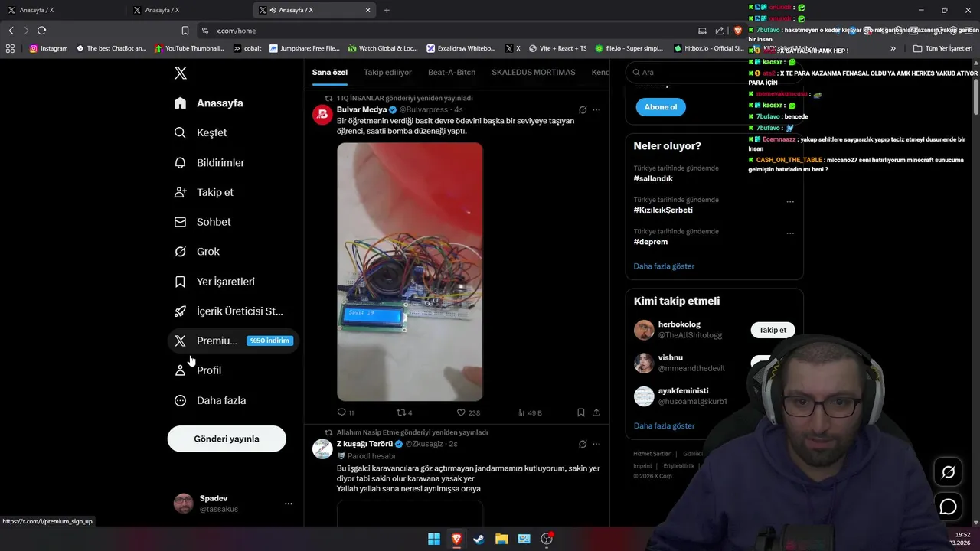Open Grok floating button
Image resolution: width=980 pixels, height=551 pixels.
point(949,472)
